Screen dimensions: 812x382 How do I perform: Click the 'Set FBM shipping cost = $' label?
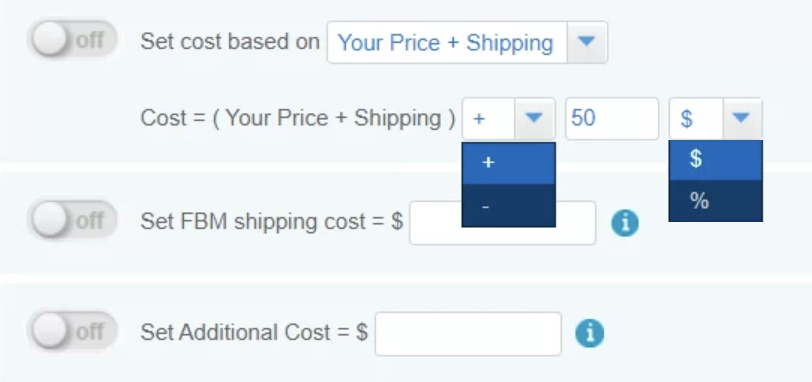[272, 222]
